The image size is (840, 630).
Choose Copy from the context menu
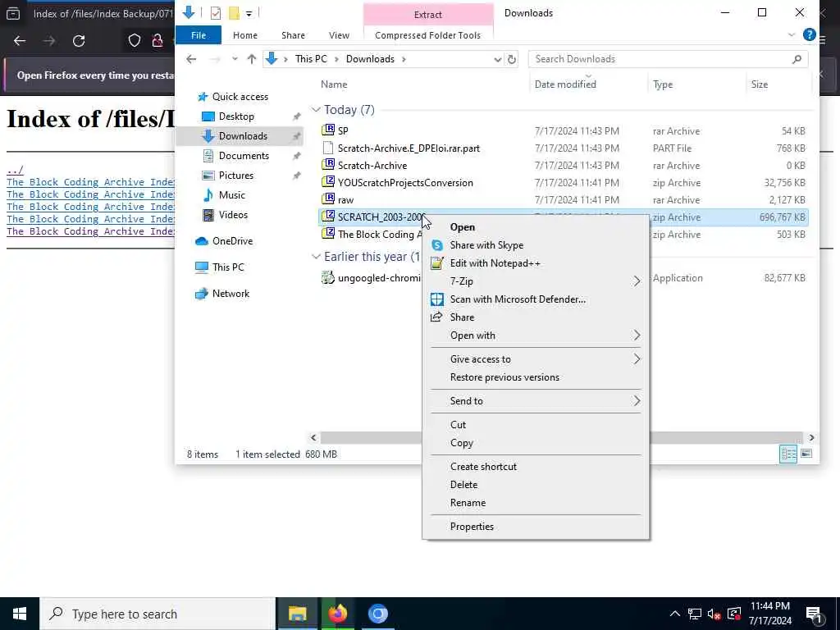(x=461, y=443)
